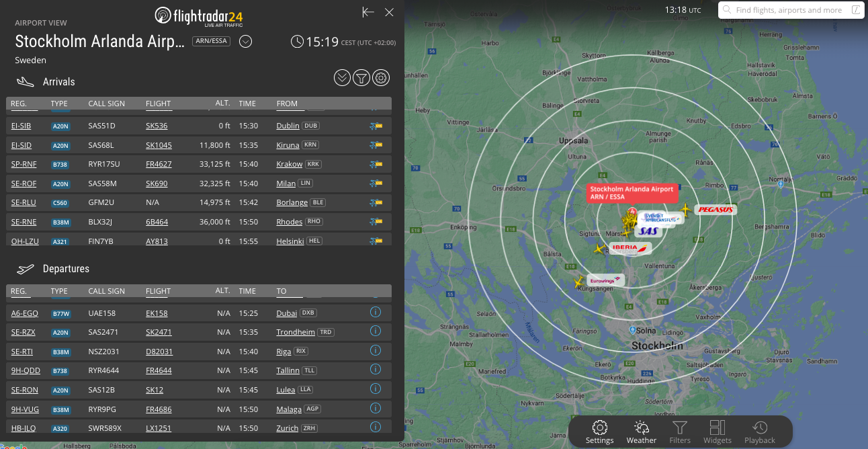Click info icon for FR4686 Malaga departure
This screenshot has height=449, width=868.
pos(376,408)
